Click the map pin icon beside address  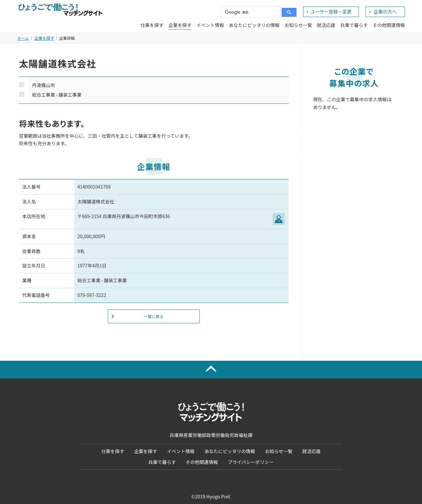278,219
